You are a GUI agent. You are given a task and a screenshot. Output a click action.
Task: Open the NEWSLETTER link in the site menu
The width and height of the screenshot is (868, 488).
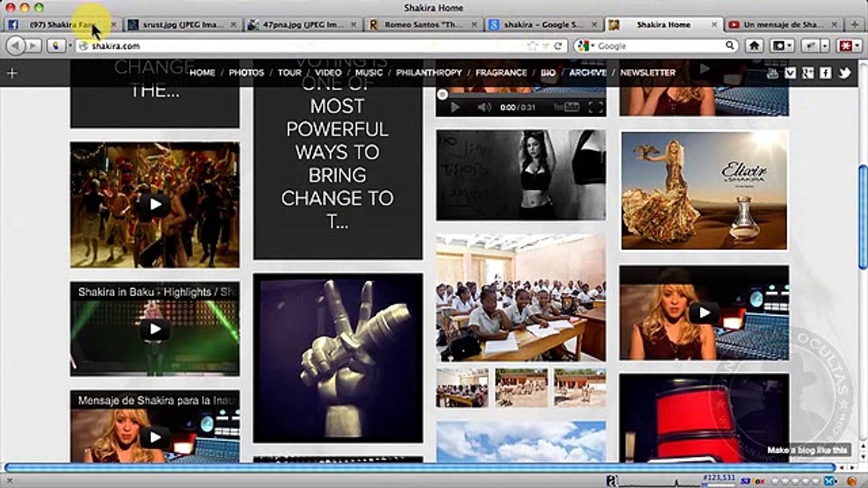click(648, 73)
